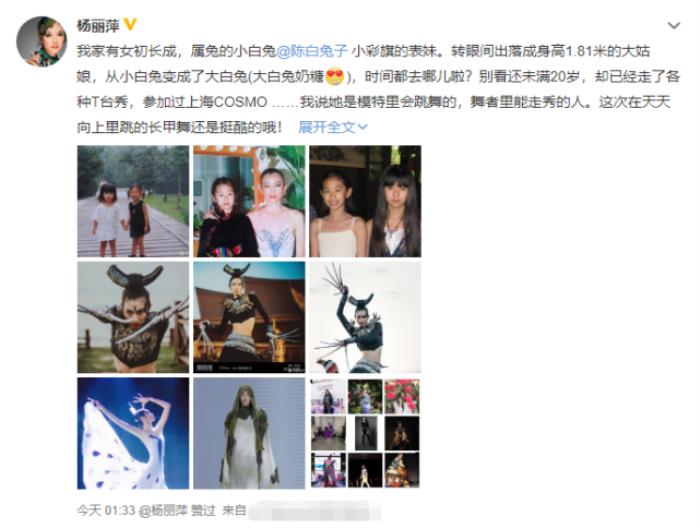Image resolution: width=700 pixels, height=528 pixels.
Task: Click the 今天 01:33 timestamp
Action: point(105,510)
